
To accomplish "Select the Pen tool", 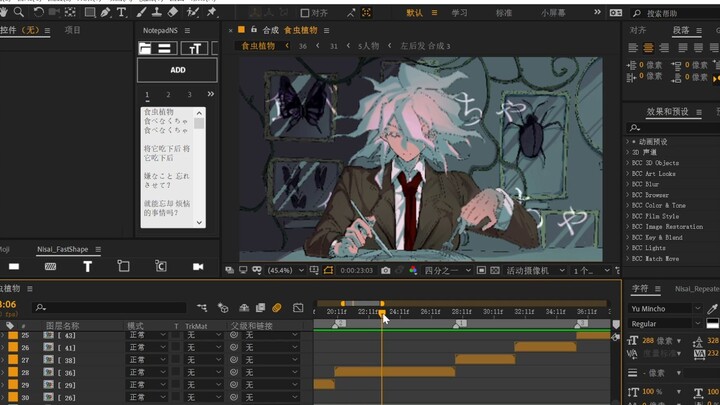I will [106, 12].
